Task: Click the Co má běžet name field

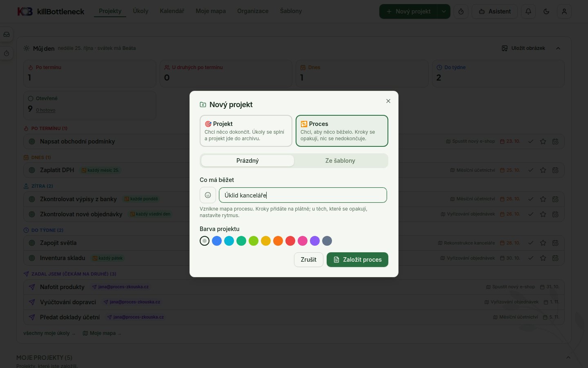Action: [x=303, y=195]
